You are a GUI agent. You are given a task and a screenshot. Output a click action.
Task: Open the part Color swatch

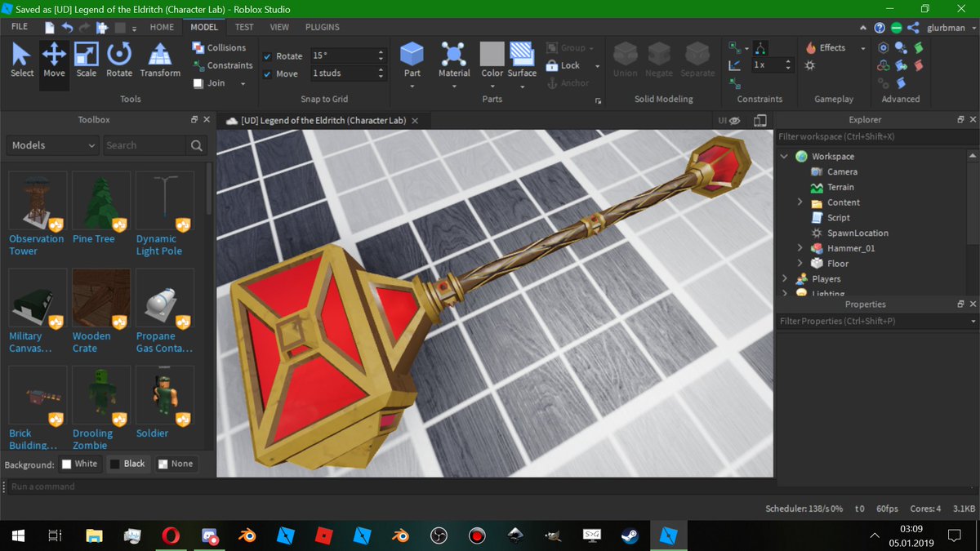[492, 60]
